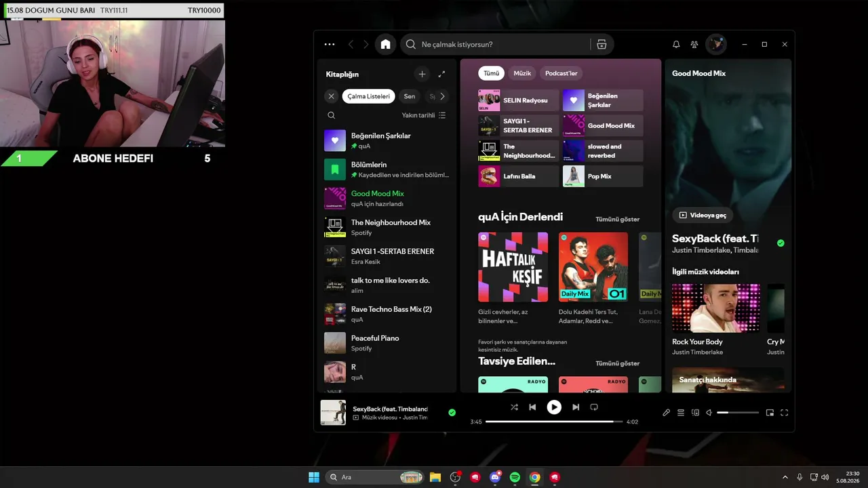Image resolution: width=868 pixels, height=488 pixels.
Task: Select the Tümü tab
Action: [492, 73]
